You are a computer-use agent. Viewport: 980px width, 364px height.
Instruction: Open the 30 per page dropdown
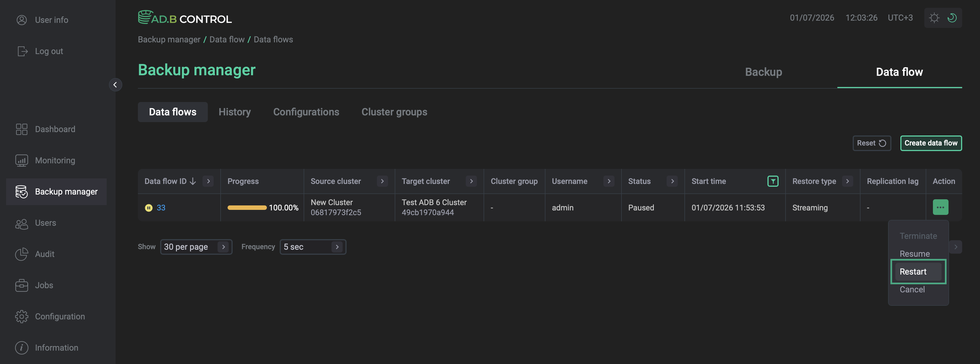(196, 247)
